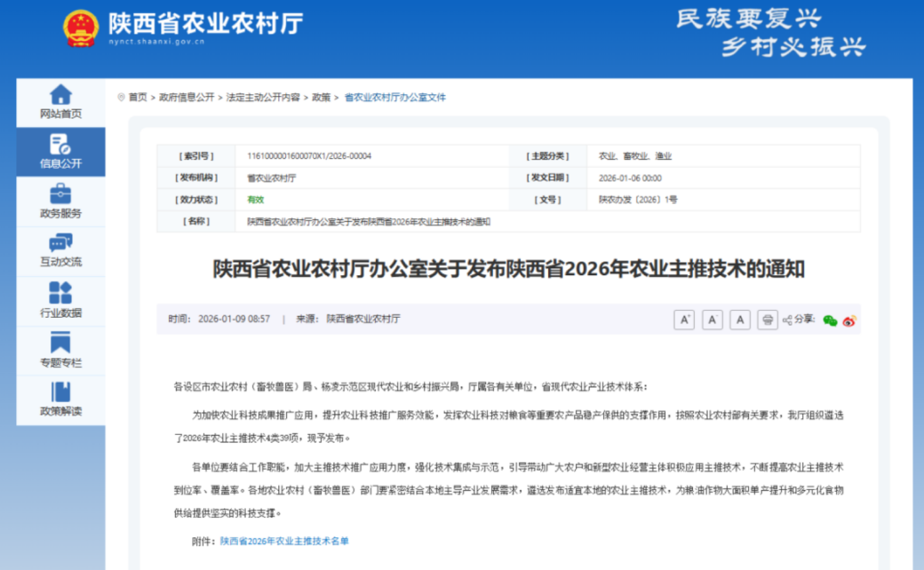Navigate to 法定主动公开内容 breadcrumb

pos(263,98)
